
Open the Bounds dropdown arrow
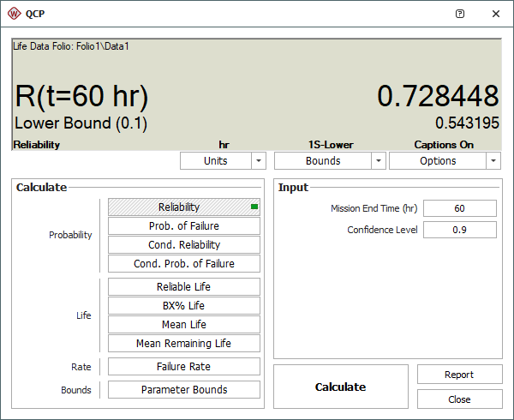click(x=379, y=161)
